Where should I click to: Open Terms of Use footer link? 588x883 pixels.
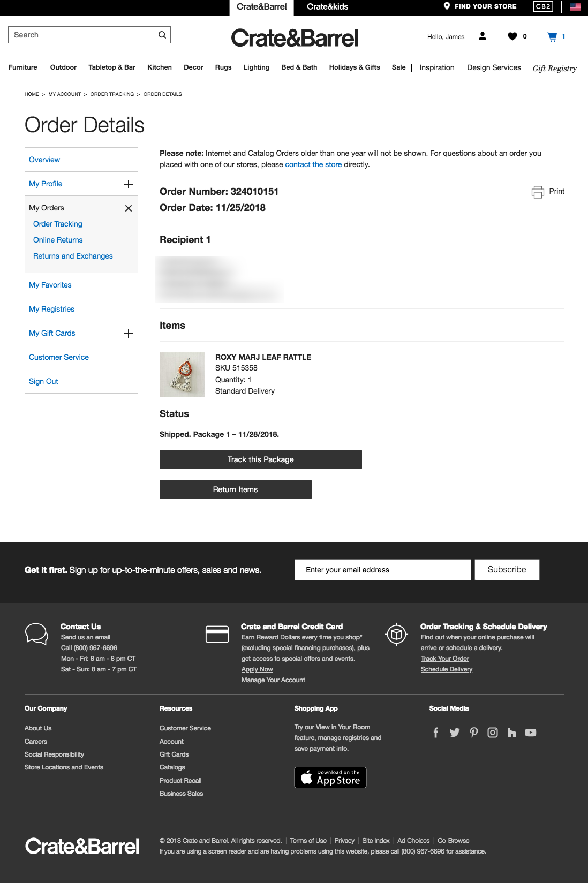point(308,841)
